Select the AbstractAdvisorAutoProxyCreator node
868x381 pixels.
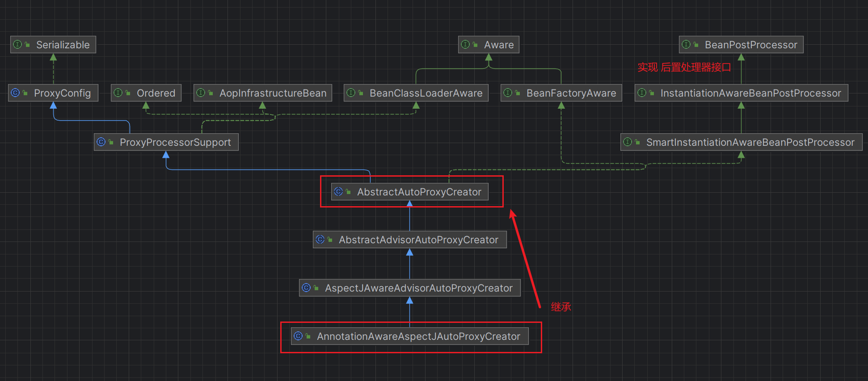click(410, 240)
